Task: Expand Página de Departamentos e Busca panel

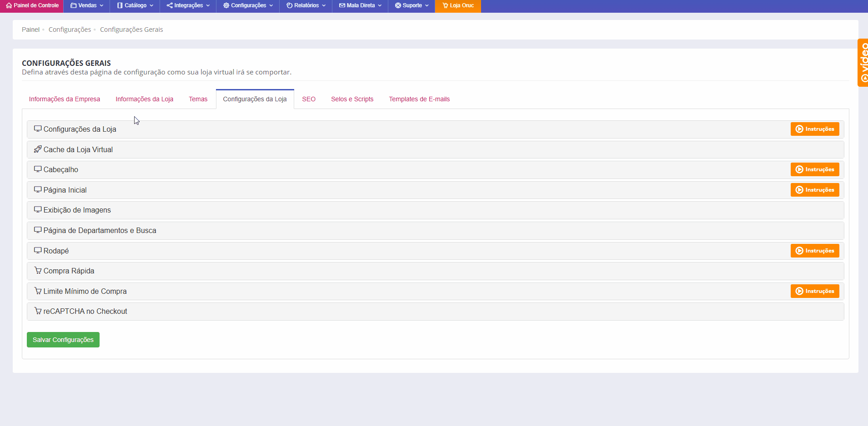Action: click(100, 230)
